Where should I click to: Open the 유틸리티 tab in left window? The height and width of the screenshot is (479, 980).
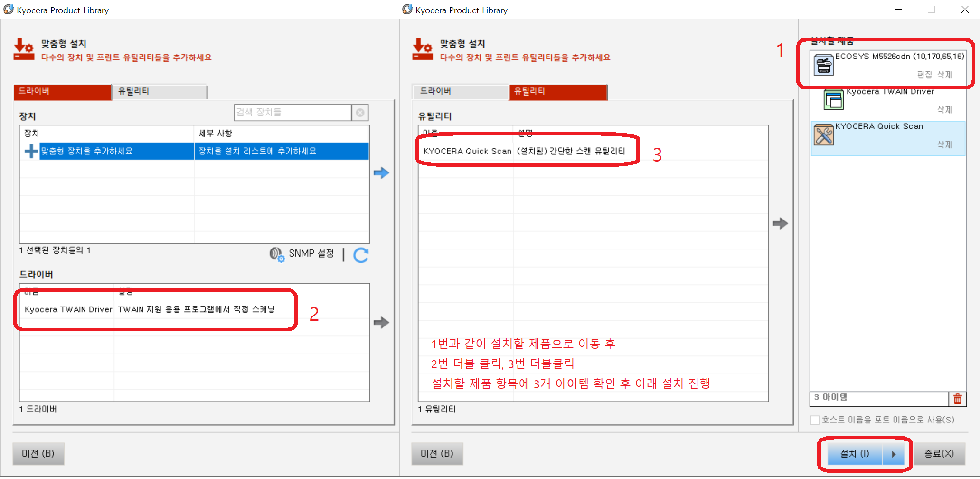click(160, 91)
